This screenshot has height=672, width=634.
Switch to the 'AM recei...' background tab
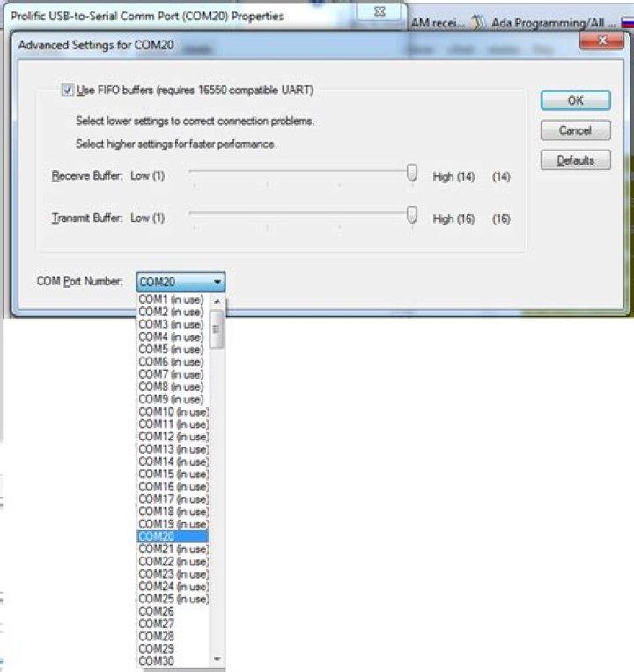[x=438, y=23]
